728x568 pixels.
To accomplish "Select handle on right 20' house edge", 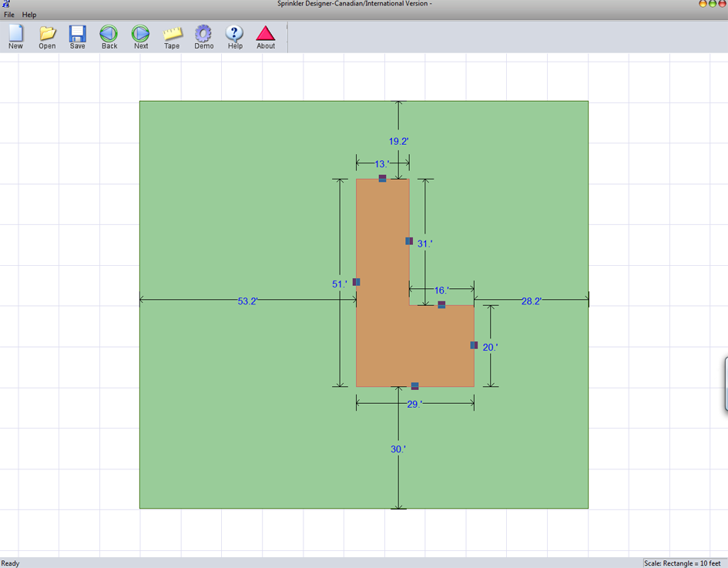I will click(x=474, y=345).
